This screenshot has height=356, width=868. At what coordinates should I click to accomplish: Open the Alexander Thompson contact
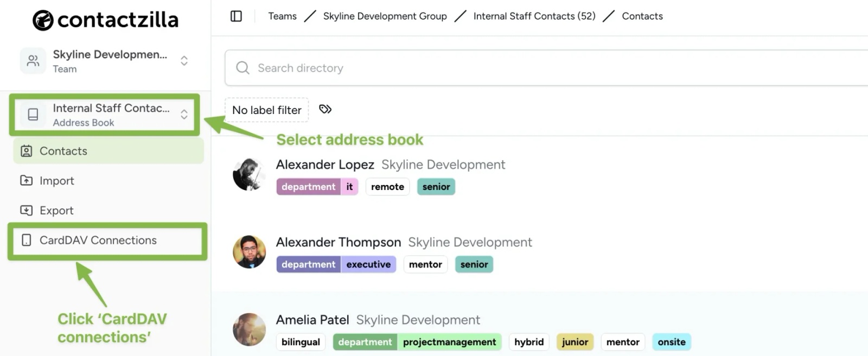point(339,242)
